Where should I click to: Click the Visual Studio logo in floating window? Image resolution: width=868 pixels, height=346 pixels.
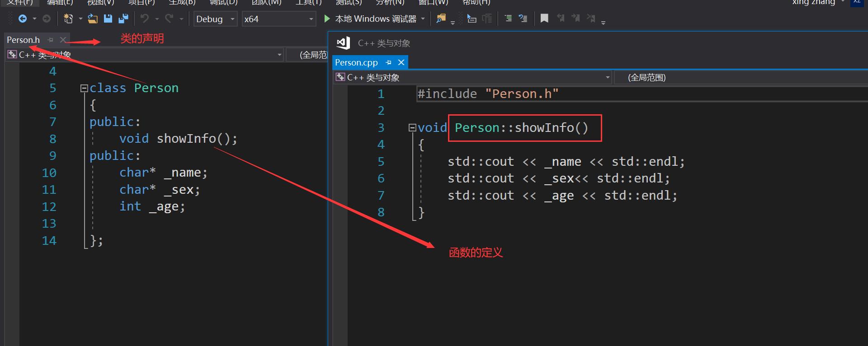(343, 43)
